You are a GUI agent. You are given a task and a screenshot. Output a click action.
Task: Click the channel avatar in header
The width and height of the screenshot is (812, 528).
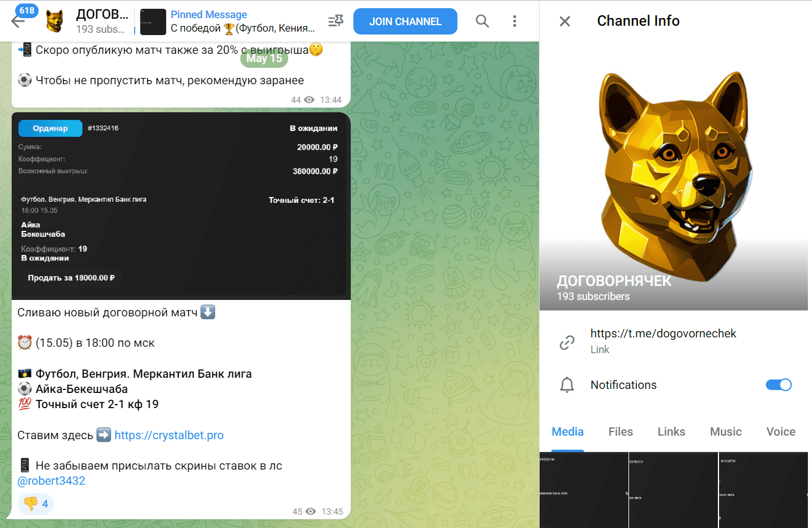coord(55,21)
